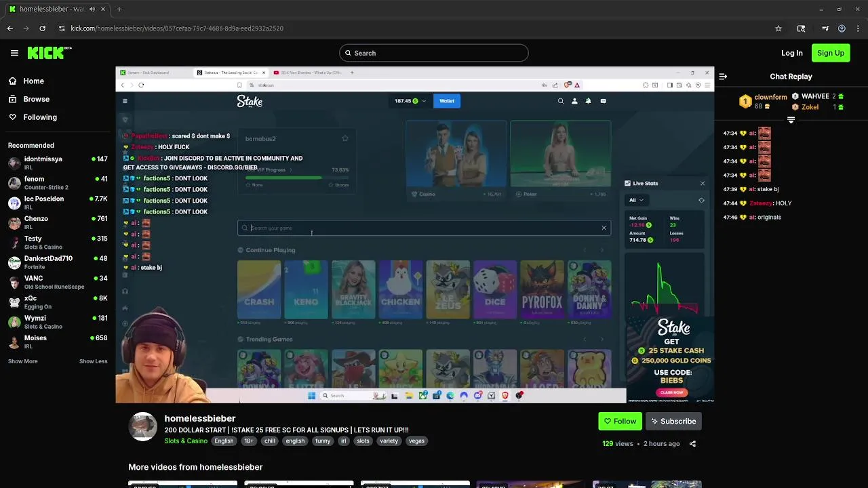Click Show More under Recommended

(23, 361)
